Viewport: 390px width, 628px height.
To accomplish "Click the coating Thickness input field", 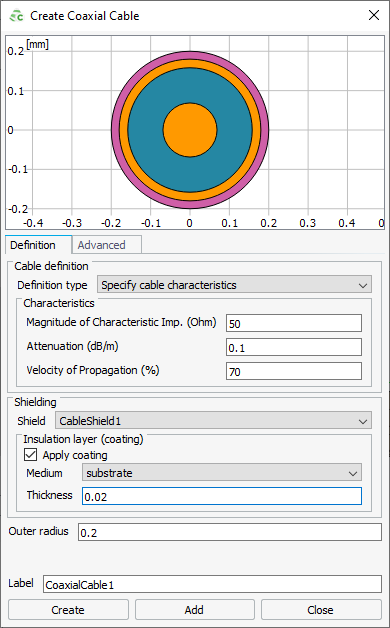I will 222,496.
